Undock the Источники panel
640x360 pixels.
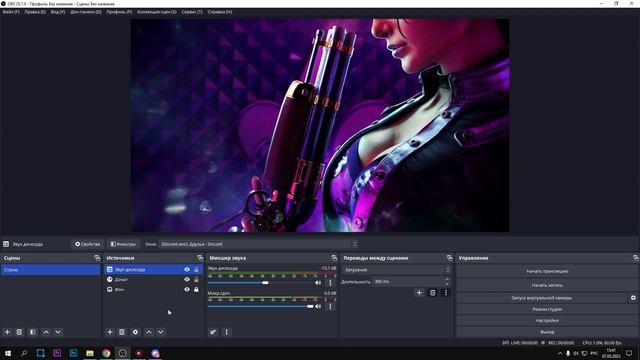pos(200,258)
